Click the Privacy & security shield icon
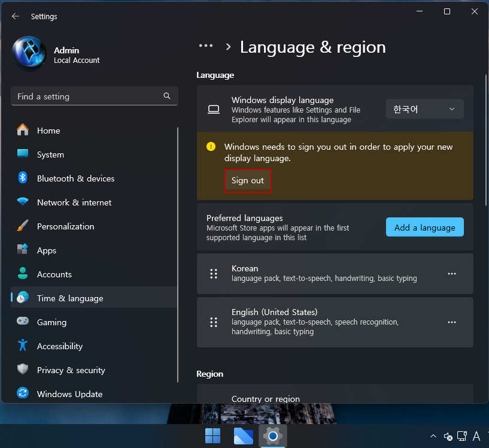The image size is (489, 448). pyautogui.click(x=23, y=369)
